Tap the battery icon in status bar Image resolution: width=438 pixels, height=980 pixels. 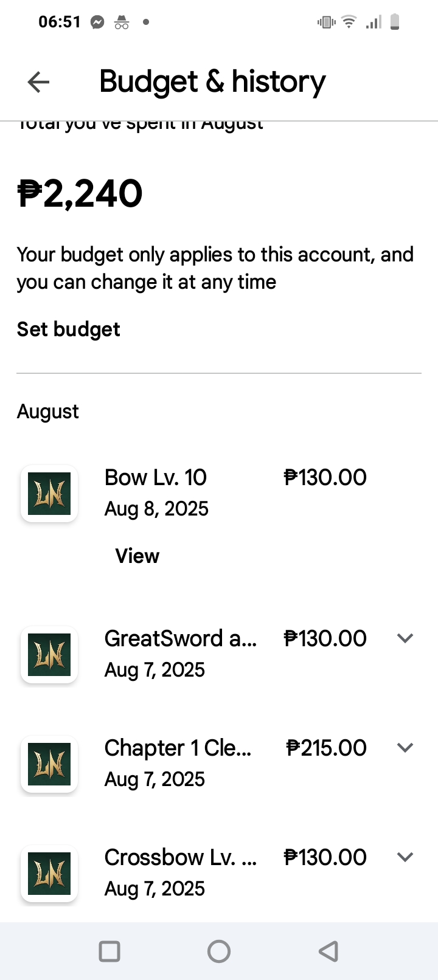coord(395,22)
